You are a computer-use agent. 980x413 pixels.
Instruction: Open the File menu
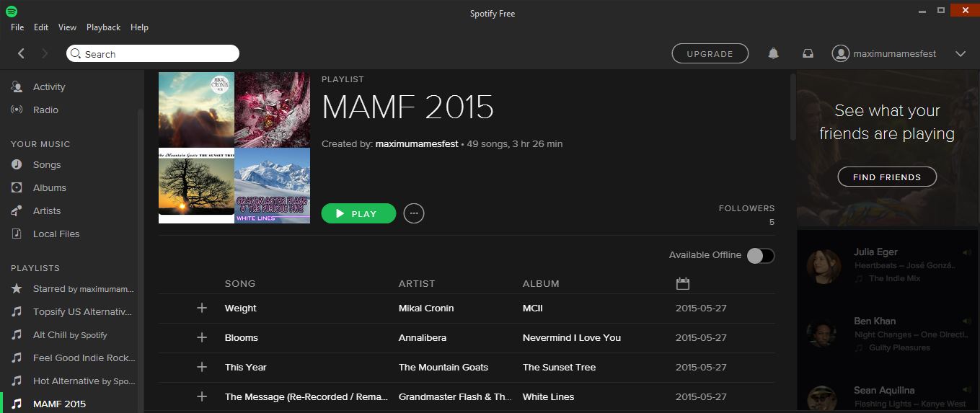click(x=17, y=27)
